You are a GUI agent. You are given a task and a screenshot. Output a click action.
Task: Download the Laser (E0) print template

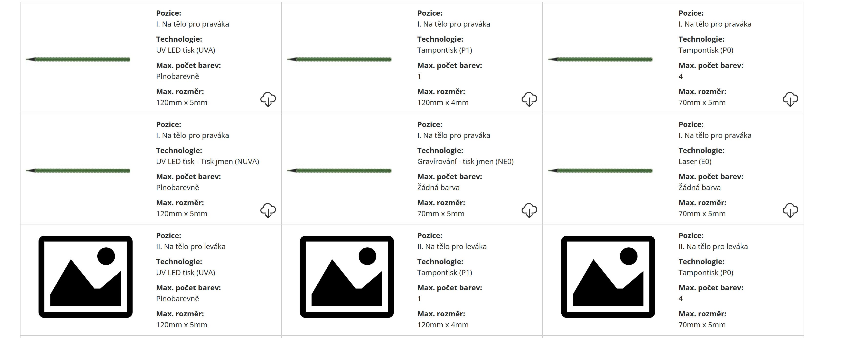790,210
